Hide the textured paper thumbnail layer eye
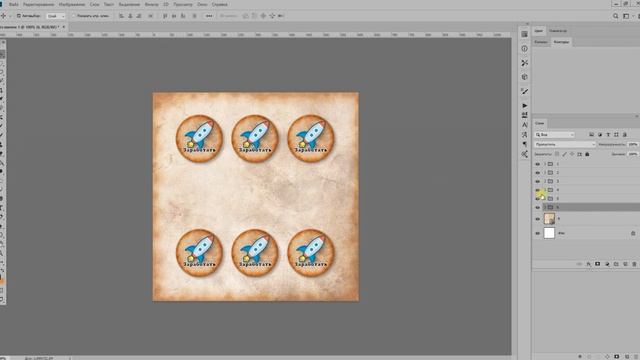This screenshot has height=360, width=640. click(538, 219)
